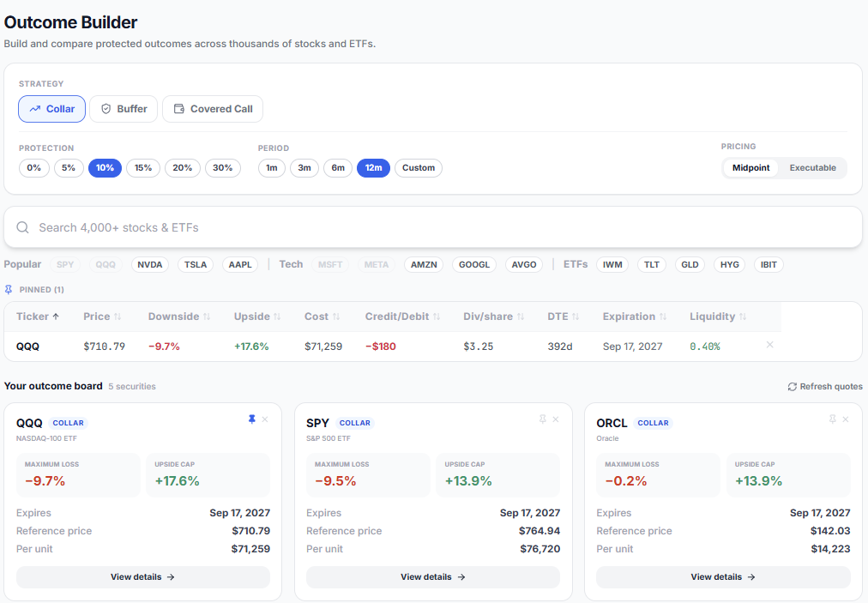Switch pricing to Executable
The image size is (868, 603).
812,168
